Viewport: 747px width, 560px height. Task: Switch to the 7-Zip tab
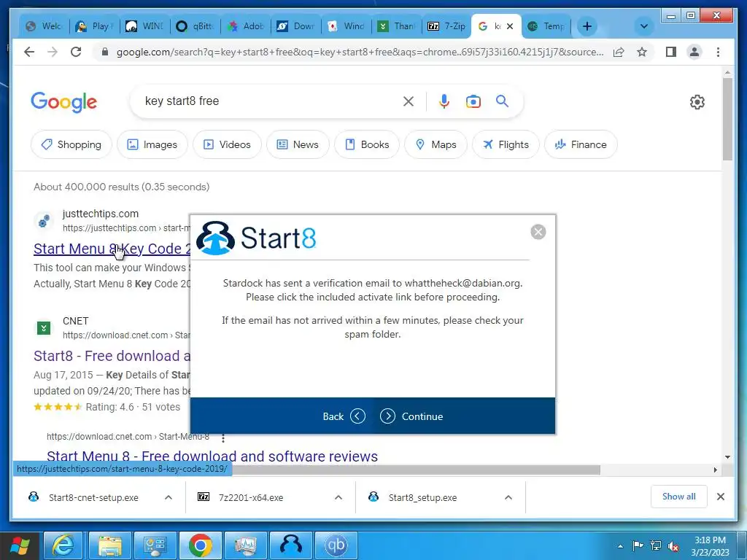[446, 26]
